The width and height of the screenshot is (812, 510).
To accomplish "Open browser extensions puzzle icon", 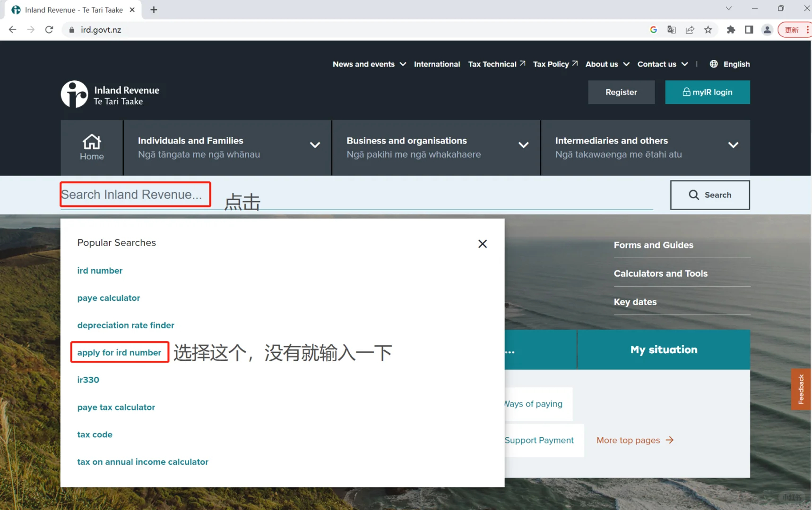I will 731,30.
